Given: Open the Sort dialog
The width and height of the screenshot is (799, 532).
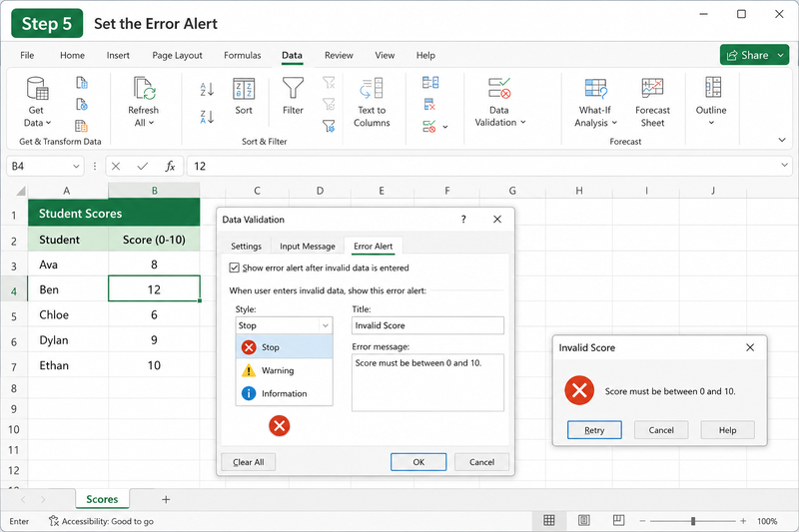Looking at the screenshot, I should coord(244,96).
